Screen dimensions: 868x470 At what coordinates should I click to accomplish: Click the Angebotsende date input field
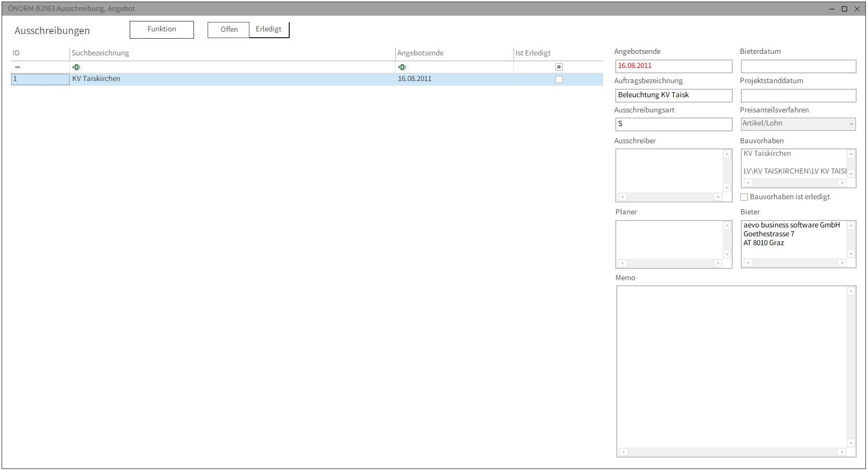673,66
